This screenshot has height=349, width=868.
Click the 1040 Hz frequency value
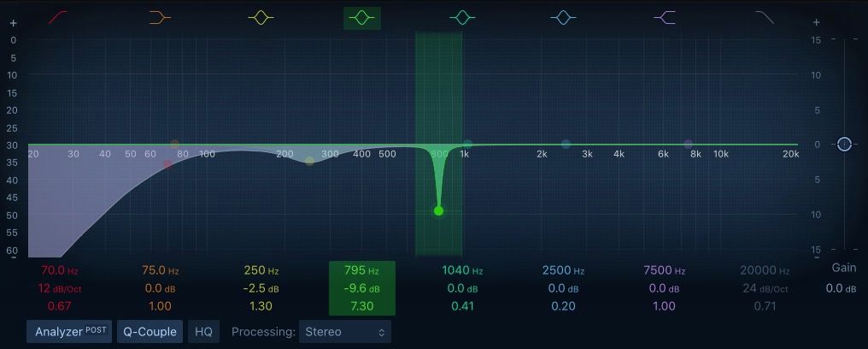click(463, 271)
